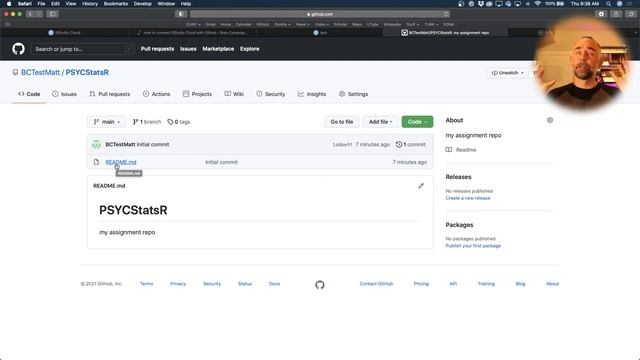The width and height of the screenshot is (640, 360).
Task: Focus the Search or jump to field
Action: [83, 49]
